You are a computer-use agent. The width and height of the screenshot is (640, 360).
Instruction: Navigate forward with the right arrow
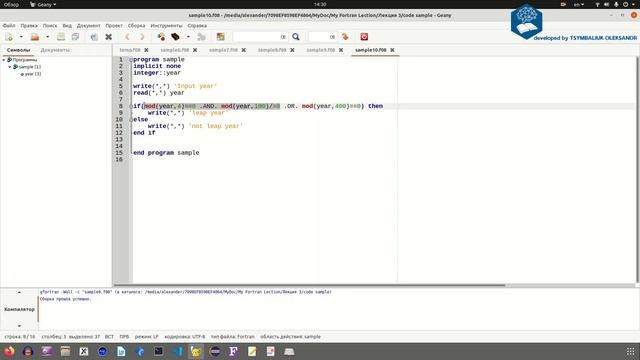[x=142, y=37]
